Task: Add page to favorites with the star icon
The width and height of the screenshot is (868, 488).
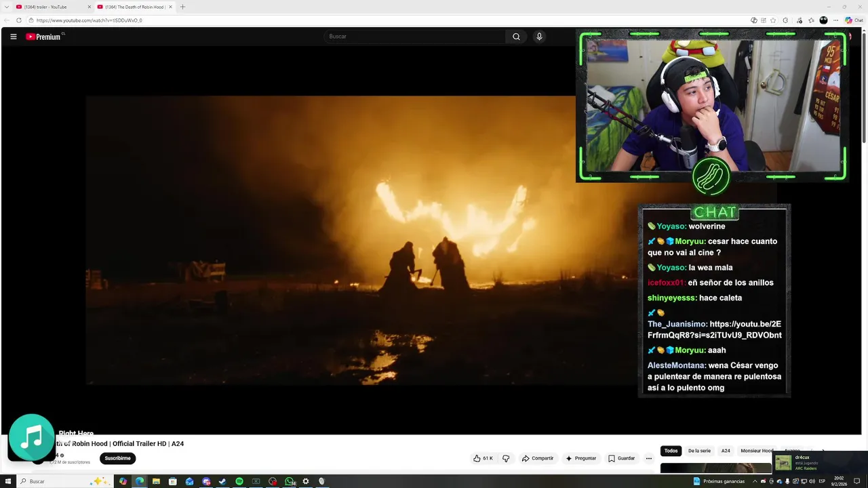Action: click(x=773, y=20)
